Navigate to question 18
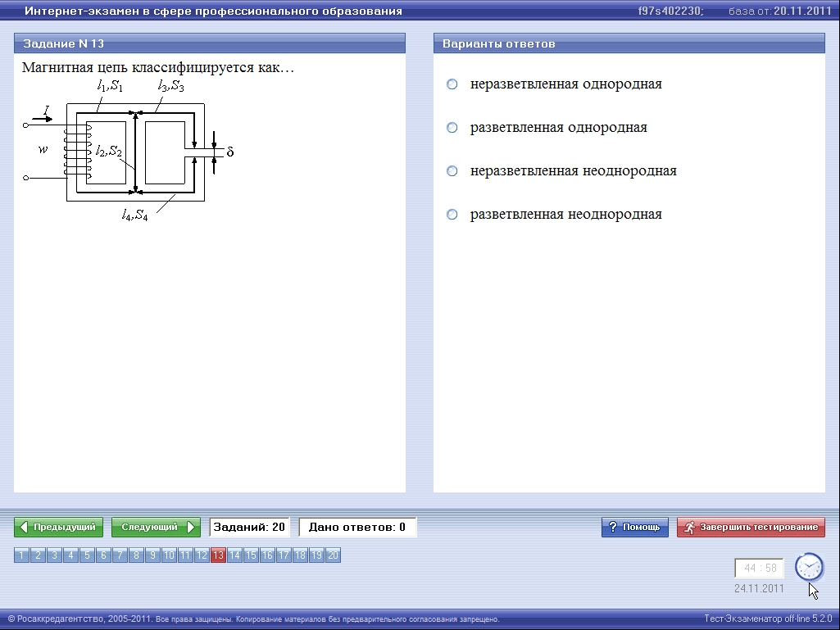Image resolution: width=840 pixels, height=630 pixels. pos(300,555)
